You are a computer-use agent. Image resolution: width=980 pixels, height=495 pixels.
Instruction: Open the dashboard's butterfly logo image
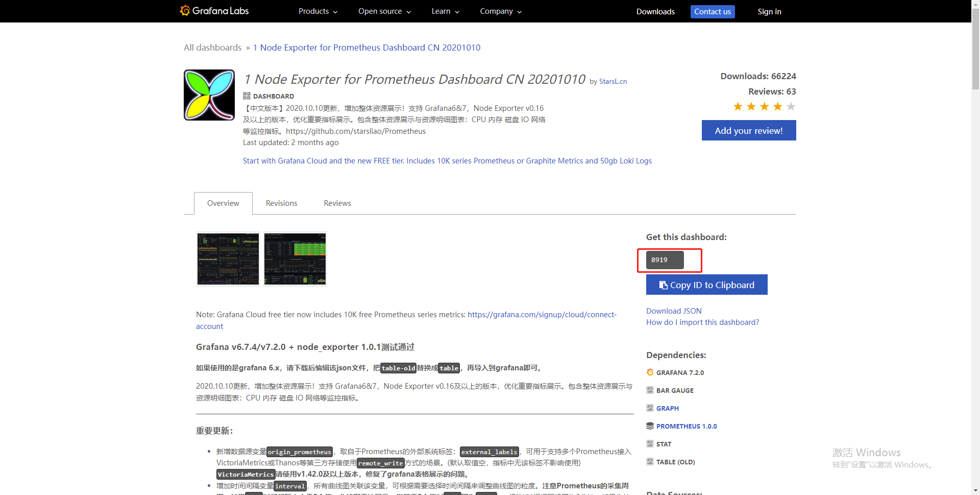coord(209,95)
